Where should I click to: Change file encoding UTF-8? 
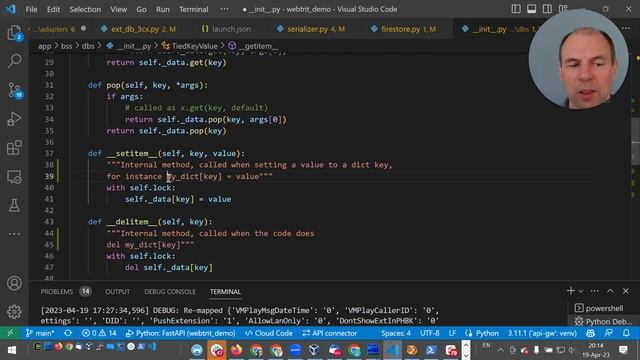[430, 333]
